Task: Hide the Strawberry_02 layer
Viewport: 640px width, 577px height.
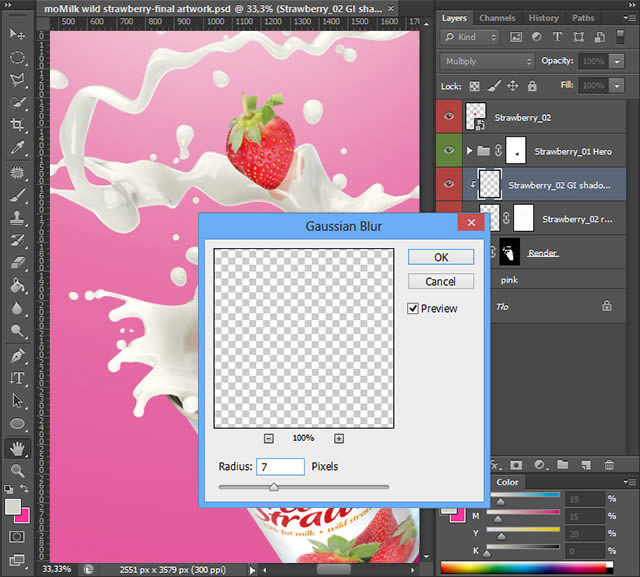Action: pos(449,117)
